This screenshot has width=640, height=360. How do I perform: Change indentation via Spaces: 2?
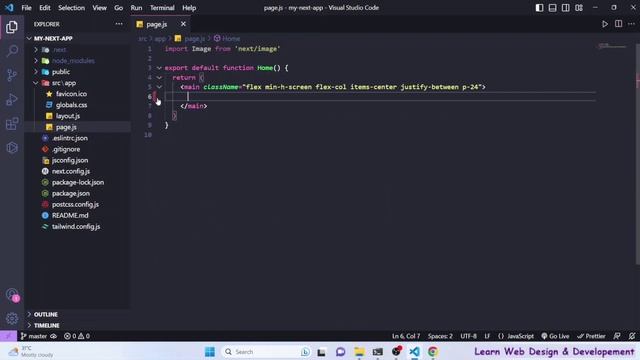coord(440,336)
